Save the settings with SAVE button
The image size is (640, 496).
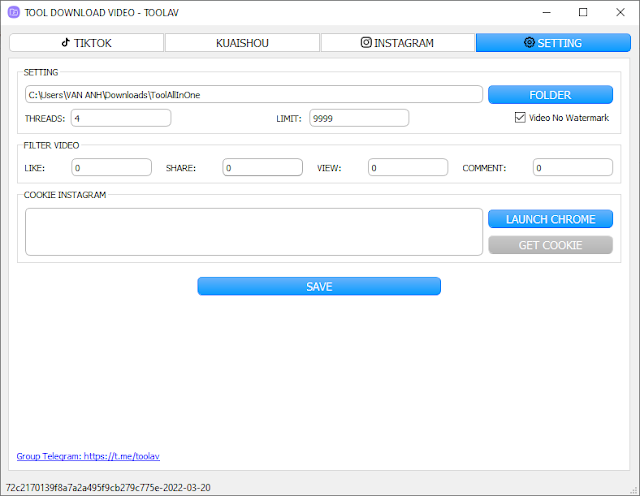tap(319, 287)
